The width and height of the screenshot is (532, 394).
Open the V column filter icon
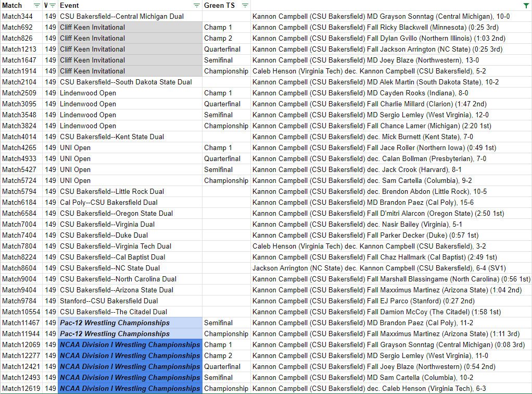click(53, 5)
